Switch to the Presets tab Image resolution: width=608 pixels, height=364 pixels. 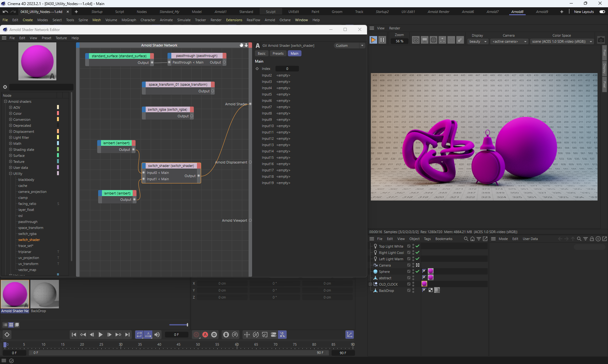coord(278,53)
